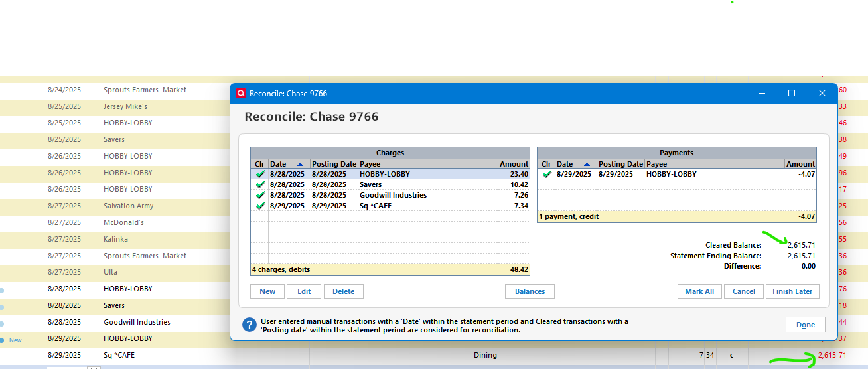
Task: Click Done to finish reconciling
Action: tap(806, 325)
